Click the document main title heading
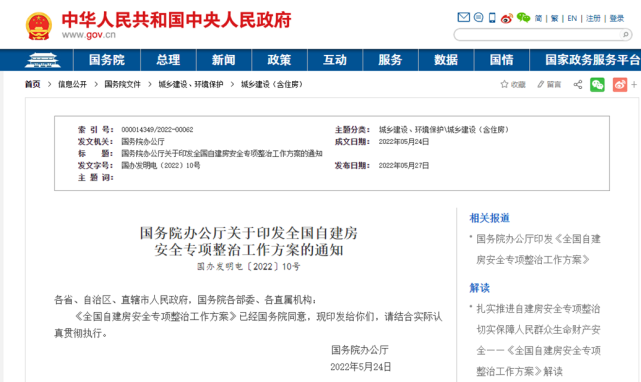 click(249, 241)
